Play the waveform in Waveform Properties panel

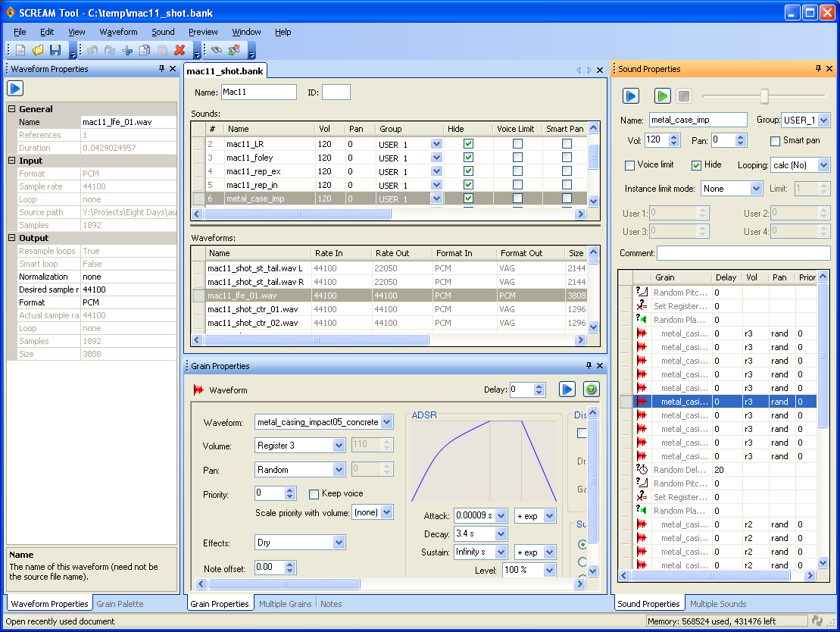pyautogui.click(x=15, y=89)
